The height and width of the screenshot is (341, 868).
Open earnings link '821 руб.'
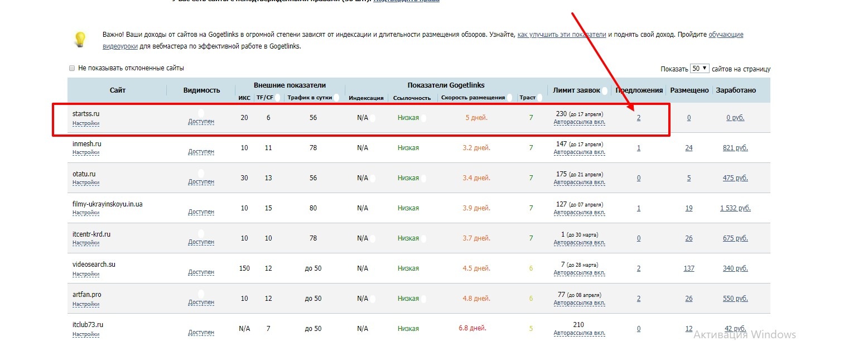(735, 148)
